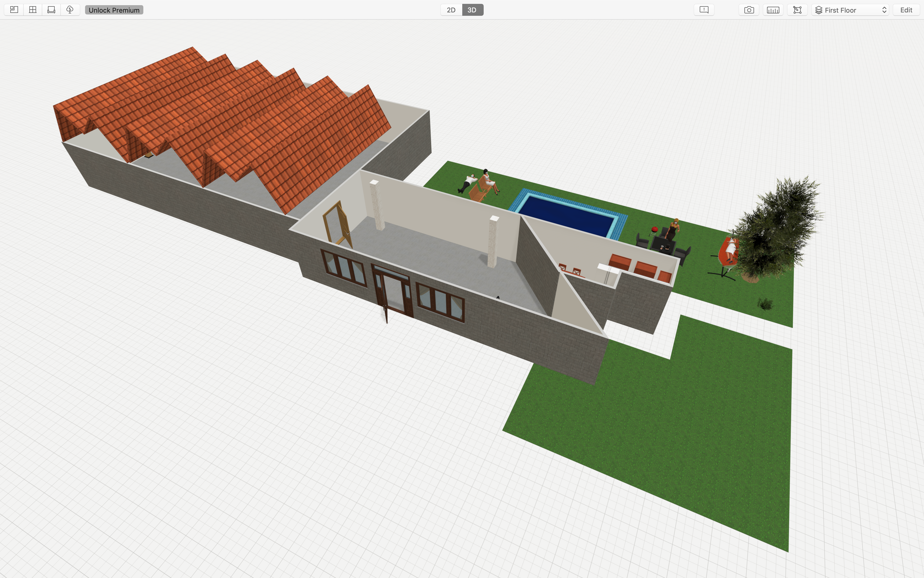Open the outdoor plants tree icon
Image resolution: width=924 pixels, height=578 pixels.
click(x=70, y=10)
